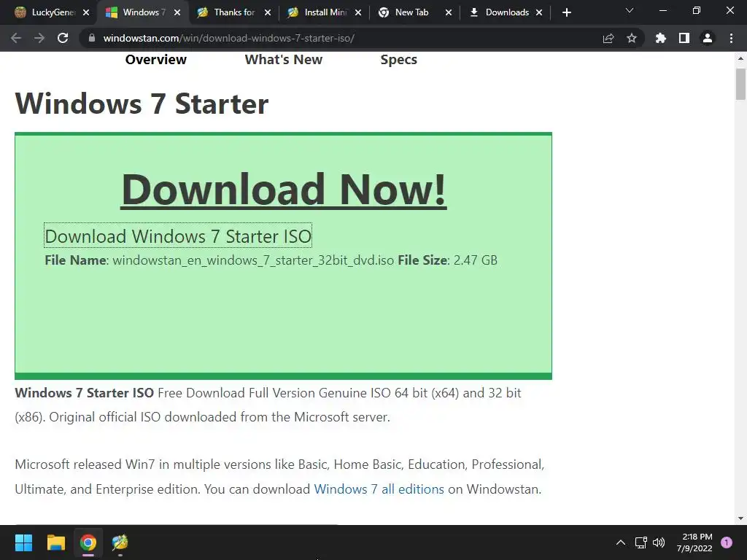Image resolution: width=747 pixels, height=560 pixels.
Task: Go back to the previous page
Action: pos(16,38)
